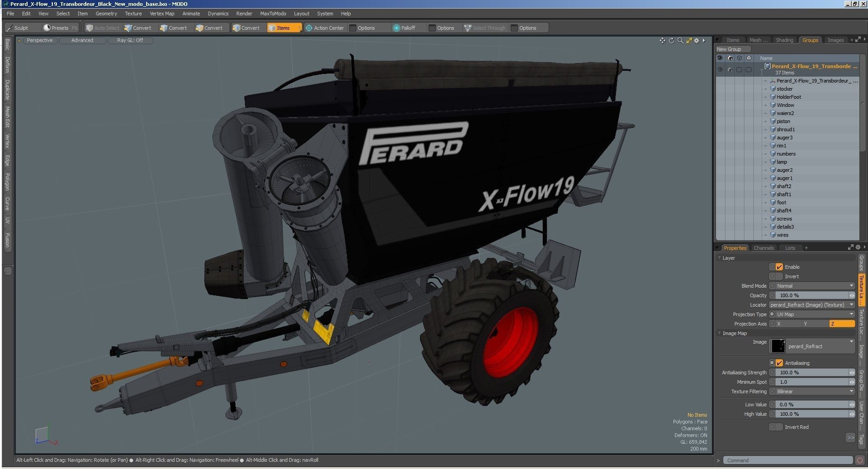Select Projection Axis X
The image size is (868, 469).
pyautogui.click(x=789, y=324)
